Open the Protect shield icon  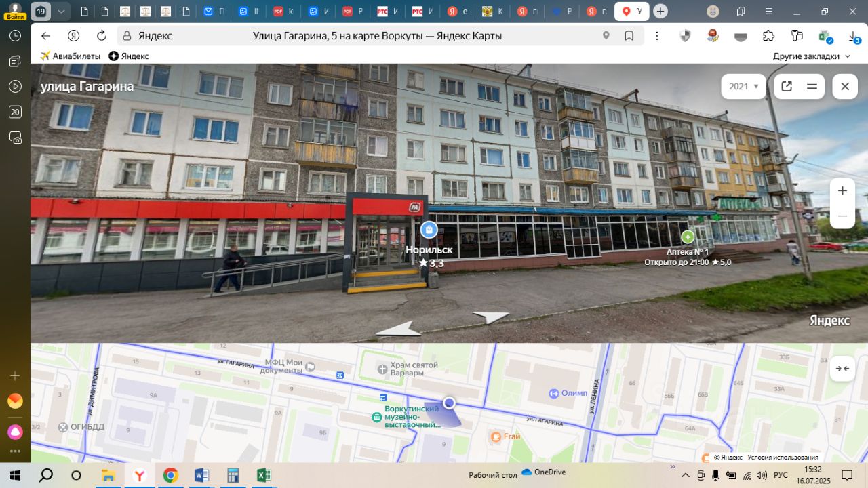coord(685,36)
